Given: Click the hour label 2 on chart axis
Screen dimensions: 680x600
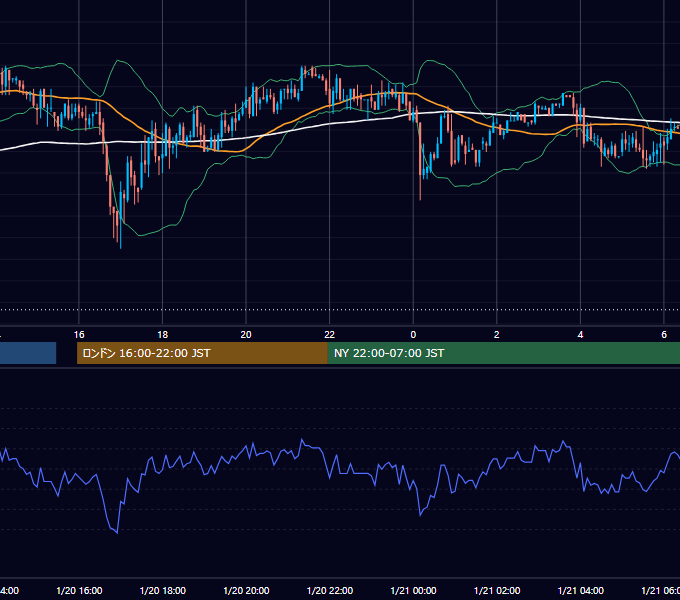Looking at the screenshot, I should coord(497,335).
